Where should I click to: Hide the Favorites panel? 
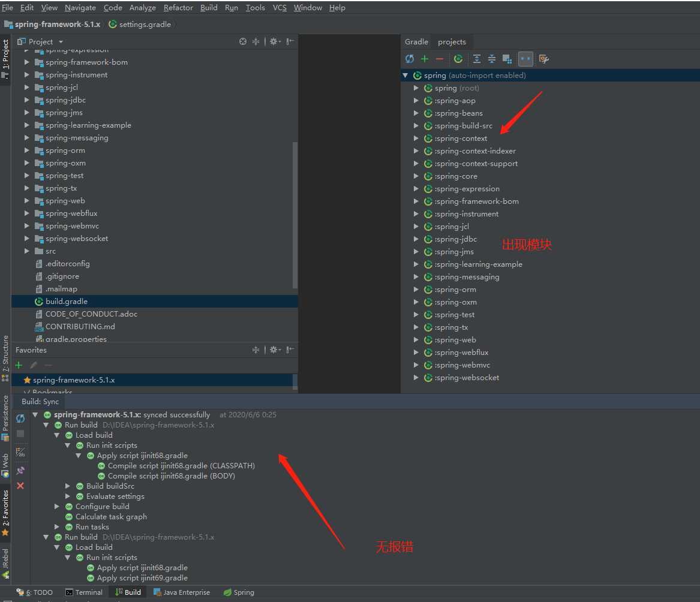coord(290,350)
